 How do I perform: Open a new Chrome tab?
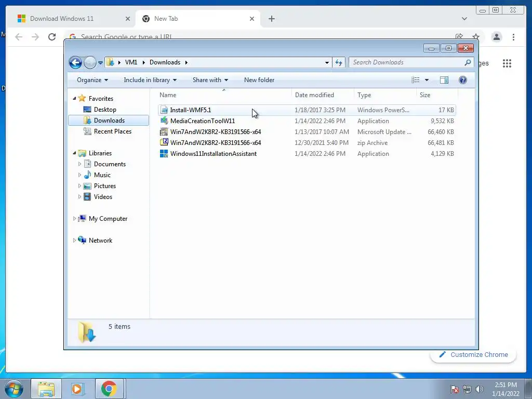point(271,19)
